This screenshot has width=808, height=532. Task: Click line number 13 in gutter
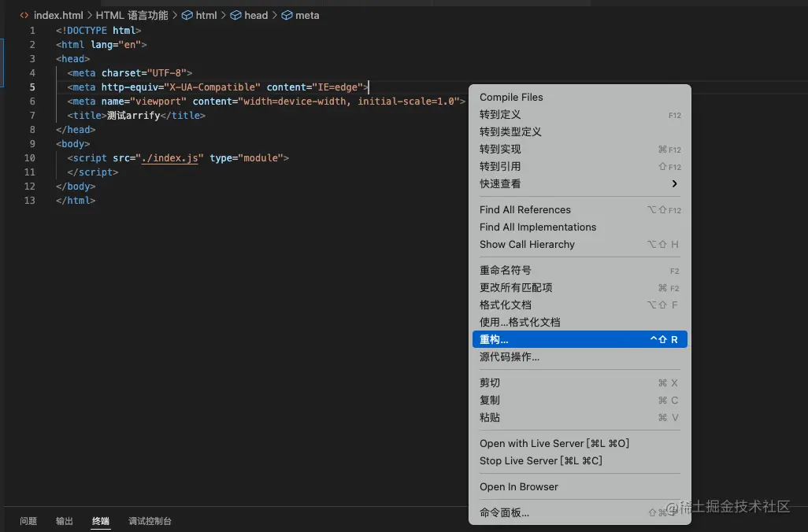(x=29, y=201)
